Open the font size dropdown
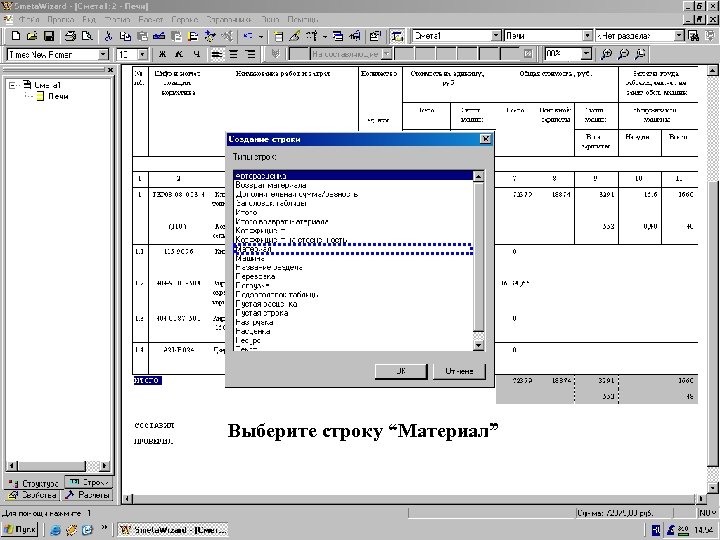This screenshot has height=540, width=720. pyautogui.click(x=143, y=55)
